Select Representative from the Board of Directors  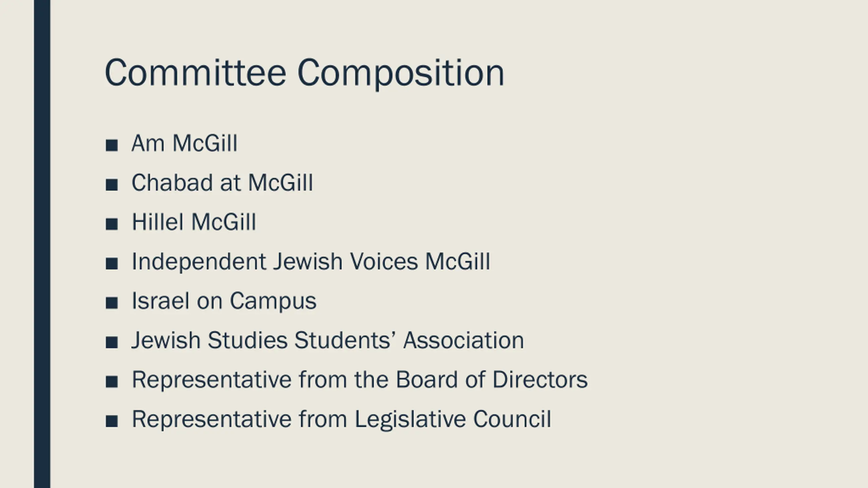click(360, 380)
